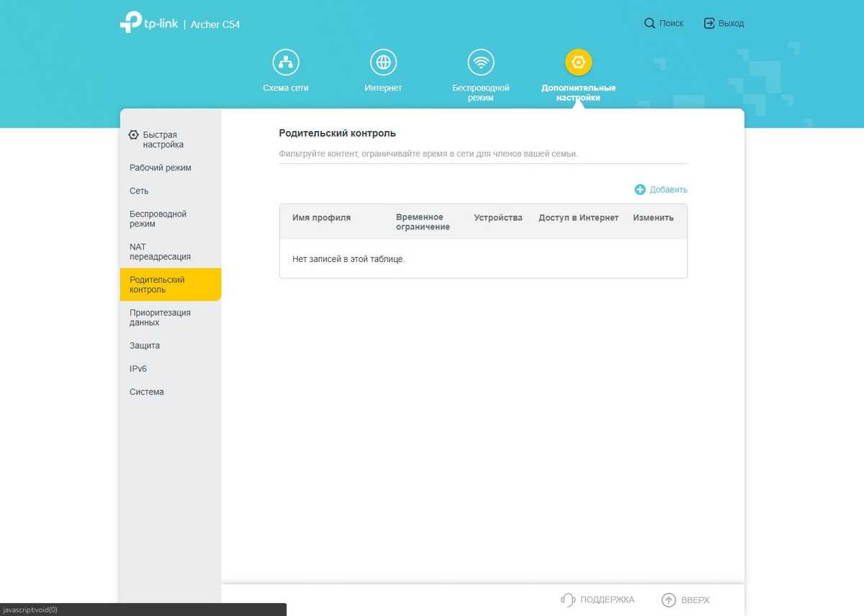Open the Система sidebar section
The width and height of the screenshot is (864, 616).
[147, 391]
